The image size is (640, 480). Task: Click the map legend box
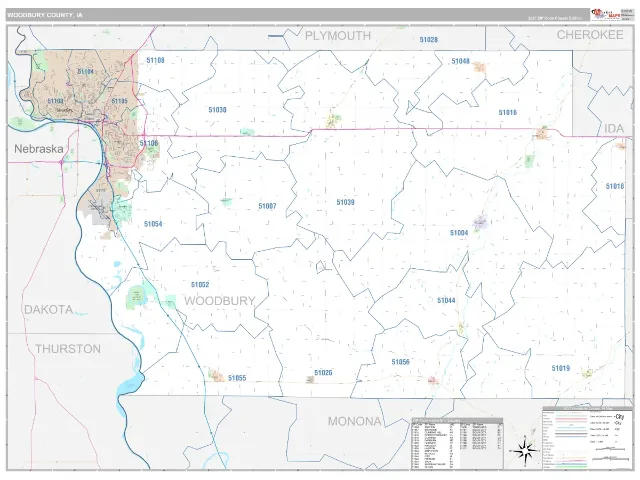click(588, 438)
